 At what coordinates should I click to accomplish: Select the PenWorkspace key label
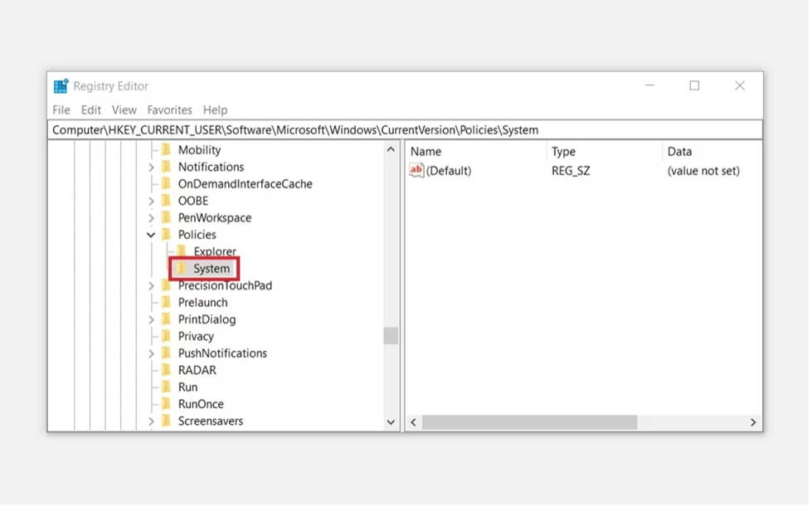[x=214, y=218]
